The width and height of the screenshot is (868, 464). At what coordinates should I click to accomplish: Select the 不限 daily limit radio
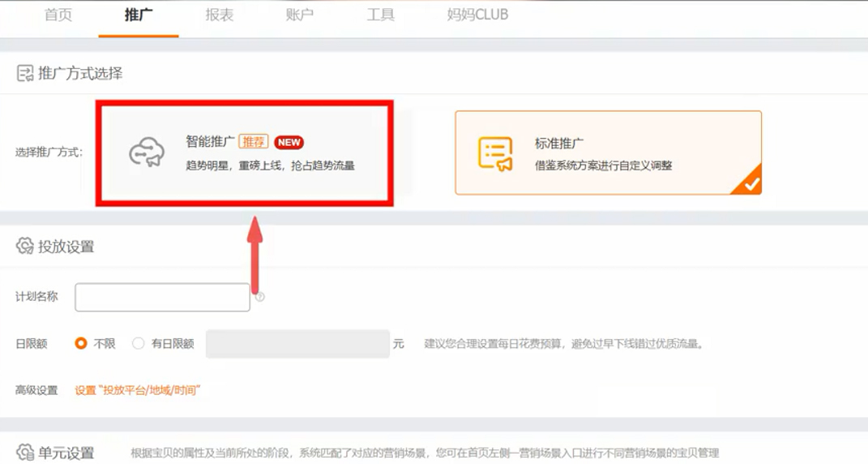point(81,344)
